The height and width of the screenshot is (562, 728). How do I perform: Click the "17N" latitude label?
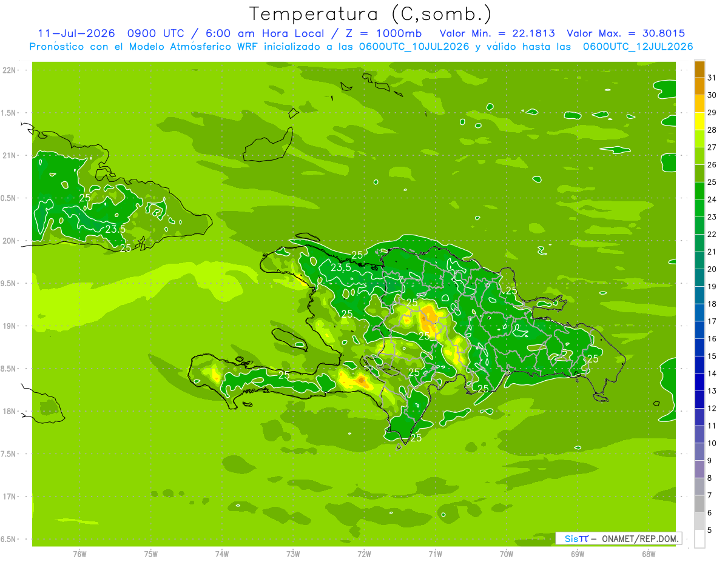pyautogui.click(x=9, y=497)
